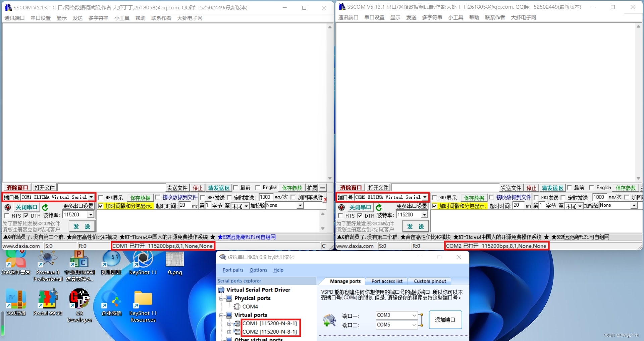The image size is (644, 341).
Task: Open GX Developer desktop shortcut
Action: pyautogui.click(x=79, y=305)
